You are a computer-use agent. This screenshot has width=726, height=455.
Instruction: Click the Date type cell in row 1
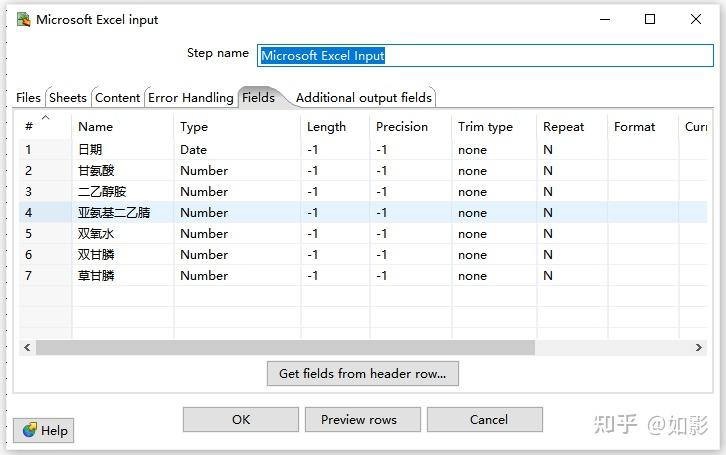coord(238,150)
